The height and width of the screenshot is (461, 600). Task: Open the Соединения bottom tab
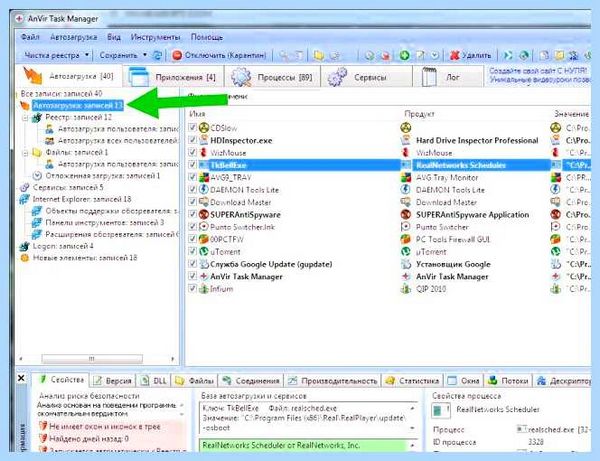[x=251, y=381]
